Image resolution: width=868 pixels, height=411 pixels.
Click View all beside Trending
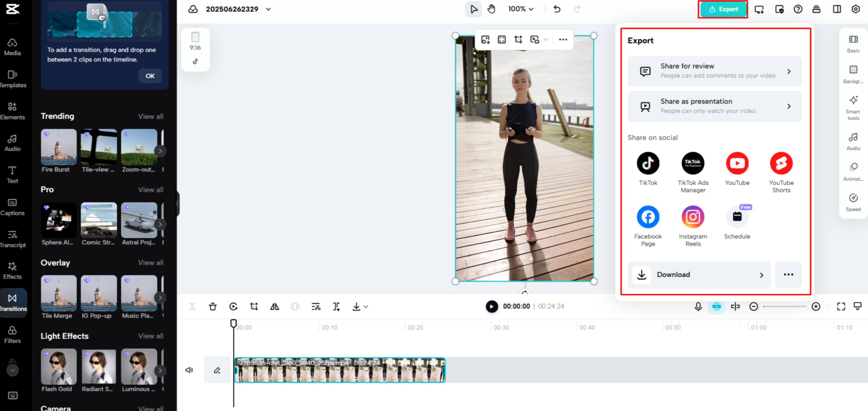(x=151, y=116)
